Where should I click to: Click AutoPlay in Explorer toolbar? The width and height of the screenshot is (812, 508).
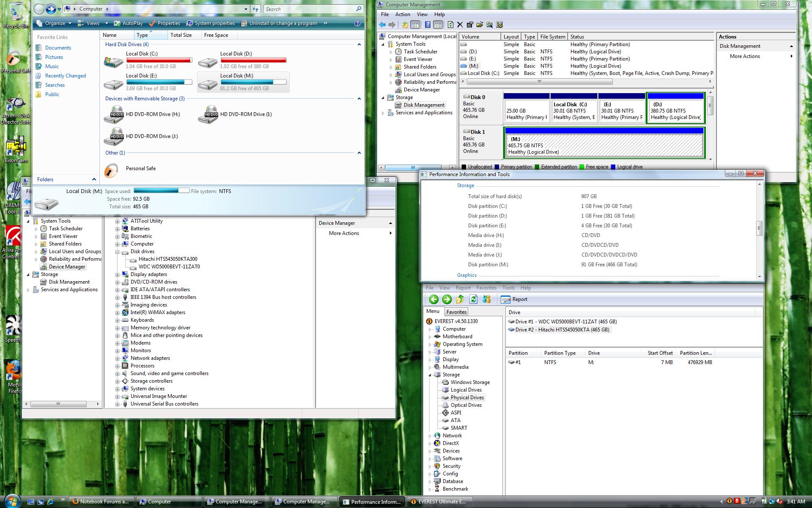point(129,23)
